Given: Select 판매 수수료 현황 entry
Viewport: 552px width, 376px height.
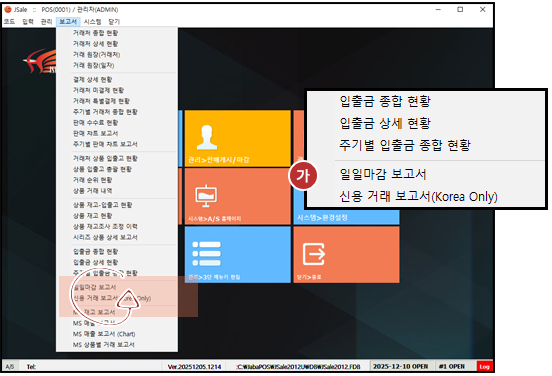Looking at the screenshot, I should [x=95, y=123].
